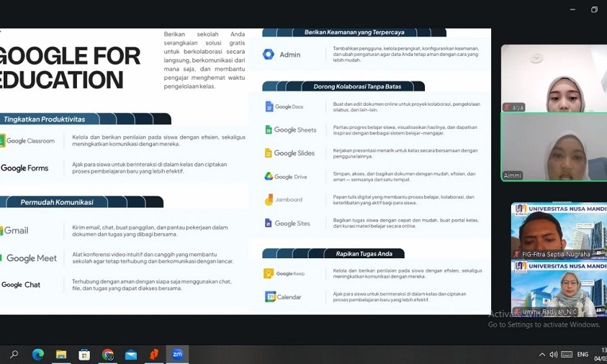Image resolution: width=607 pixels, height=364 pixels.
Task: Open Zoom from the taskbar
Action: coord(177,354)
